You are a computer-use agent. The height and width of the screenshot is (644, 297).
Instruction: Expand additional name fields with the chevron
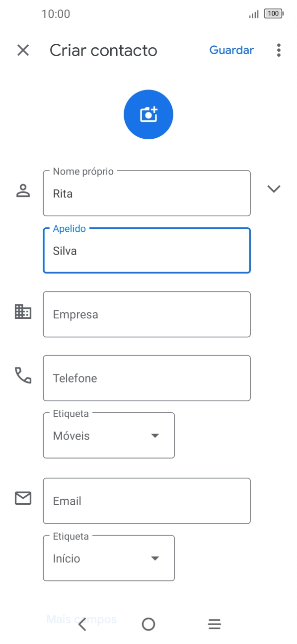(x=274, y=189)
